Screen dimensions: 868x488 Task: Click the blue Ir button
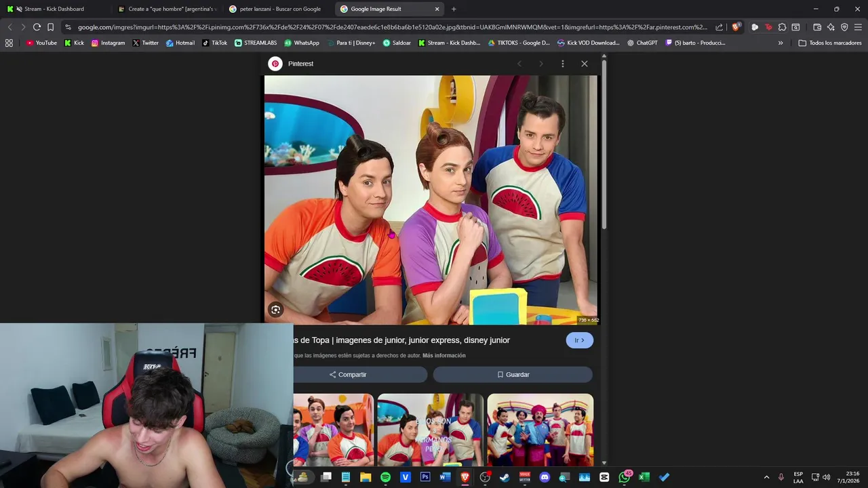(x=579, y=340)
